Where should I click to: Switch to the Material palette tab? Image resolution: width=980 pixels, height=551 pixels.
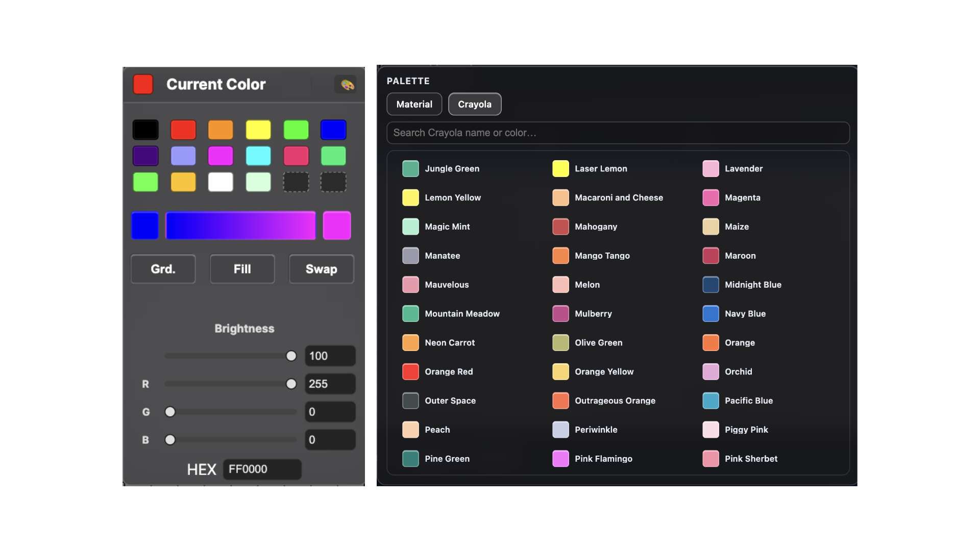pos(414,104)
